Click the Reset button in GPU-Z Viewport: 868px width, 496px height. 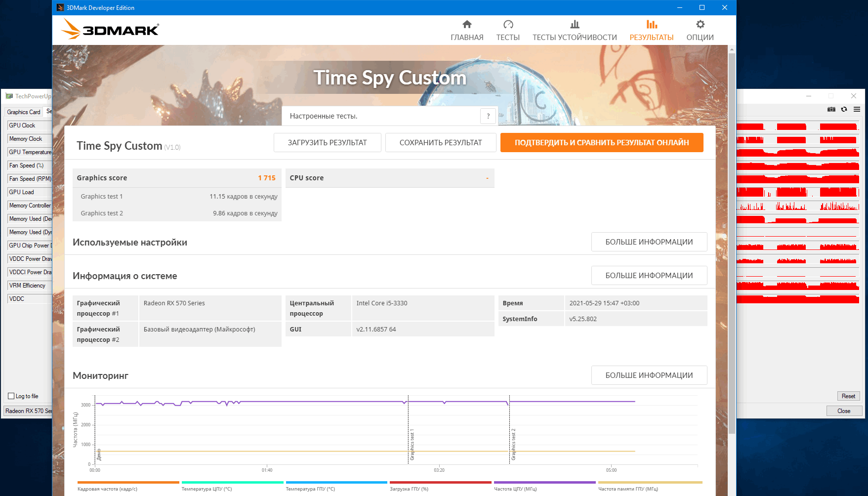848,396
